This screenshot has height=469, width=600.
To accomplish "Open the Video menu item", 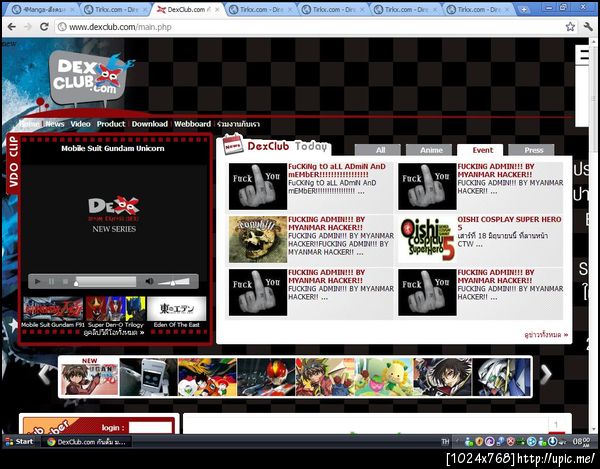I will 80,124.
